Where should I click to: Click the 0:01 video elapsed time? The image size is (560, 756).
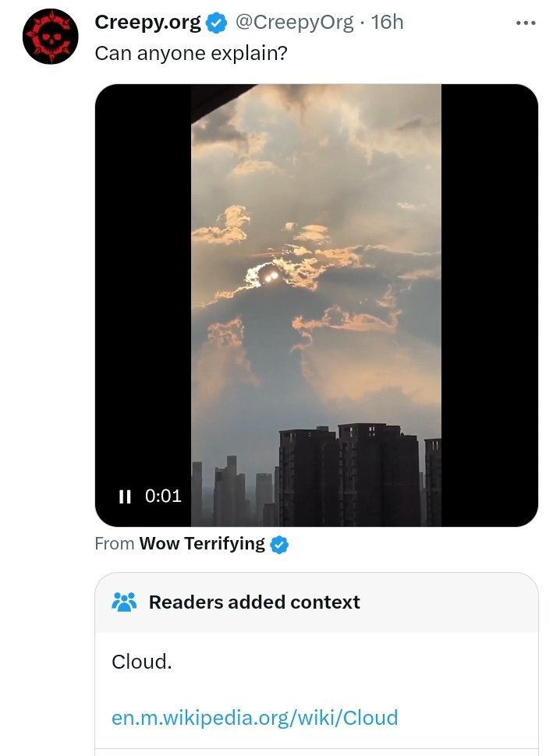163,496
